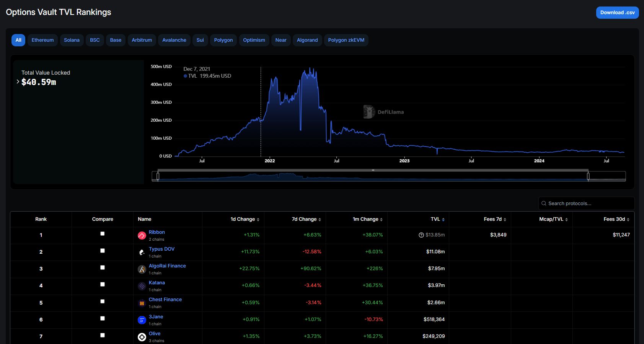Sort by the 7d Change column
This screenshot has height=344, width=644.
306,219
